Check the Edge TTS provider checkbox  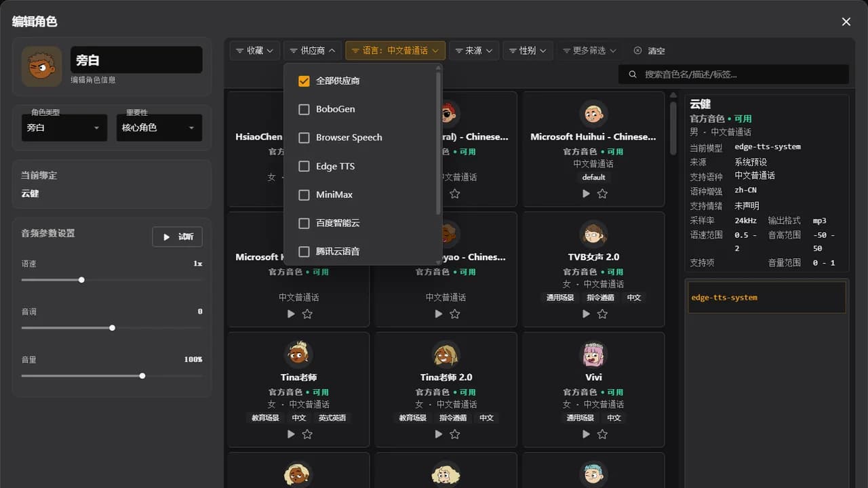point(304,166)
